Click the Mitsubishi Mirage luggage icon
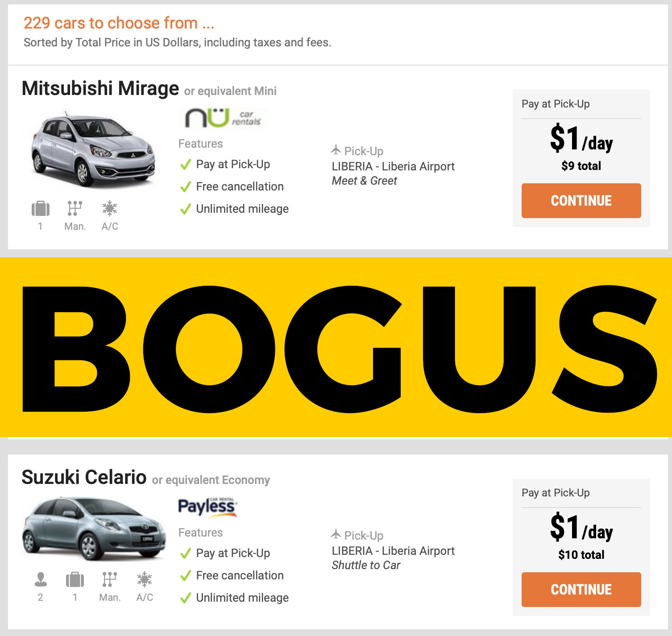Image resolution: width=672 pixels, height=636 pixels. point(41,208)
